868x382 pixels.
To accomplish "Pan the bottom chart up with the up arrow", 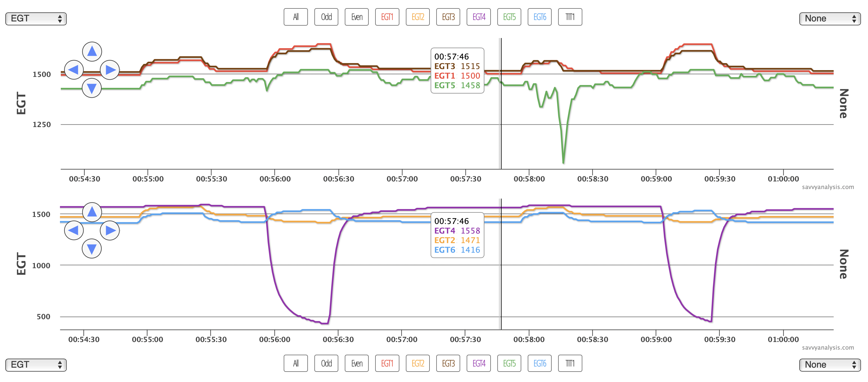I will [x=92, y=212].
